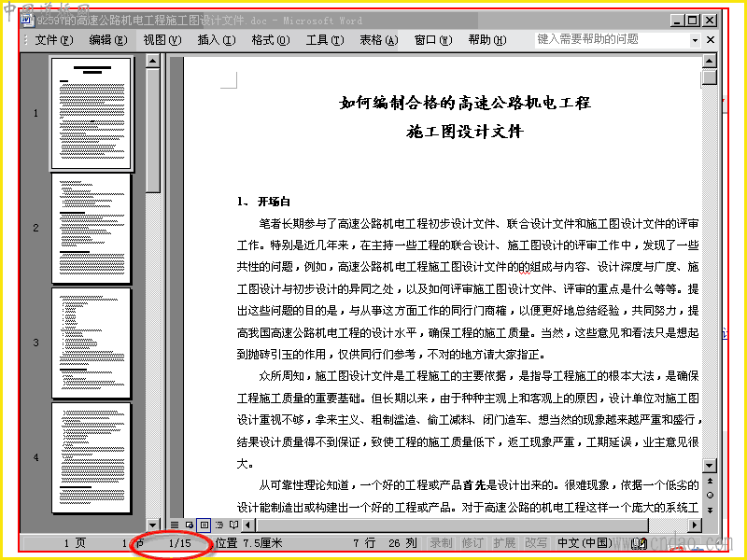Viewport: 747px width, 560px height.
Task: Click the Next Page double-arrow button
Action: click(x=710, y=510)
